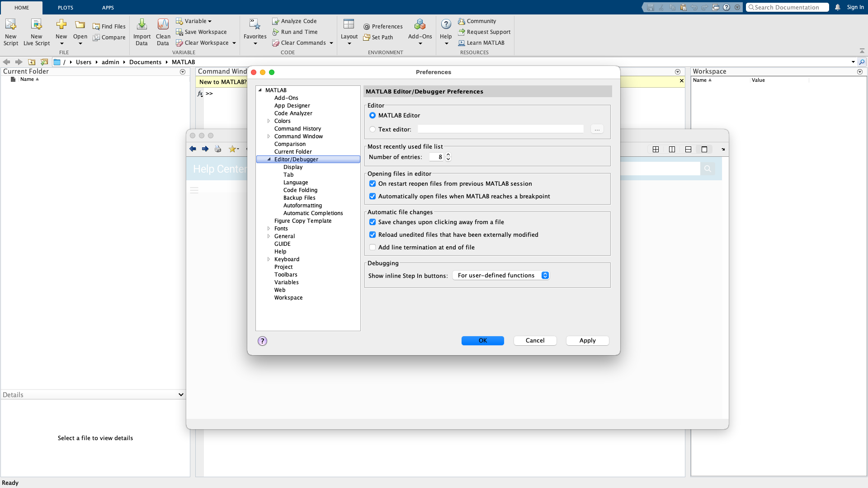868x488 pixels.
Task: Click the notifications bell icon
Action: (x=838, y=7)
